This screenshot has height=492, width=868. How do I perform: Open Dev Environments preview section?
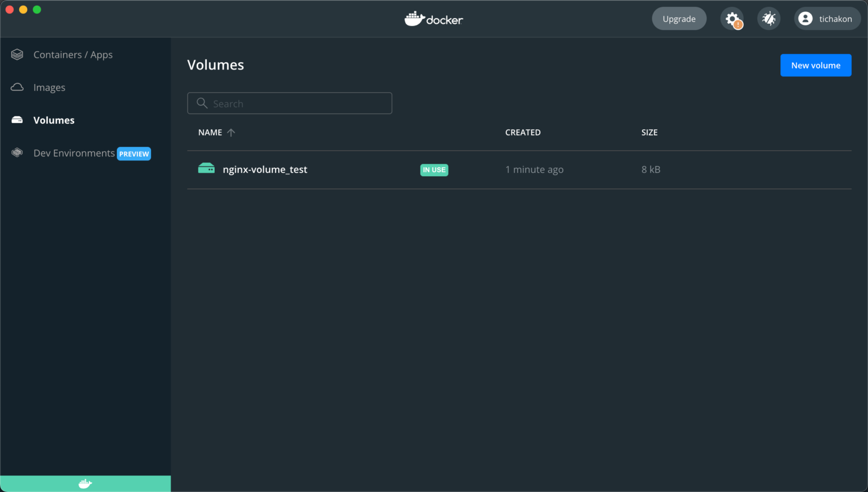(73, 153)
